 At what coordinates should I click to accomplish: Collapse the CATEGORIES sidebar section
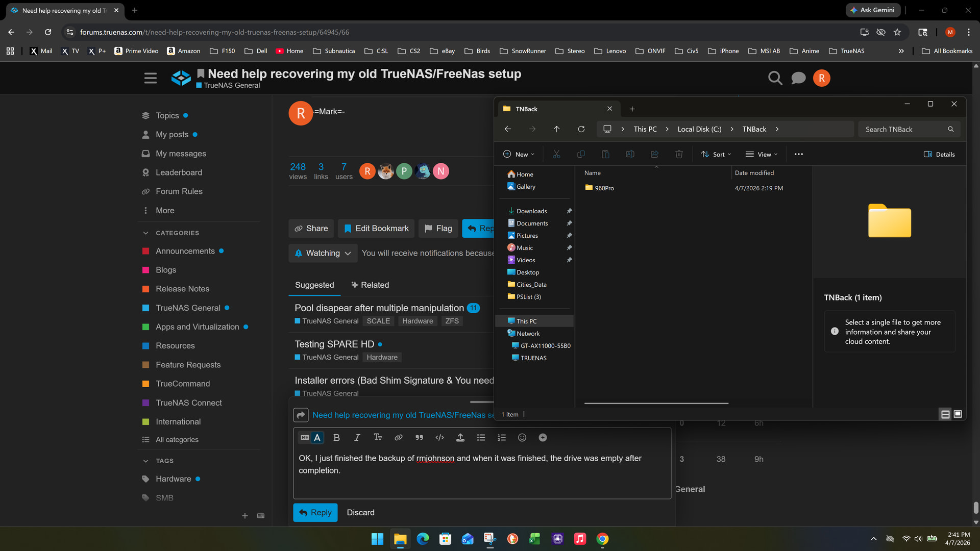pos(145,233)
